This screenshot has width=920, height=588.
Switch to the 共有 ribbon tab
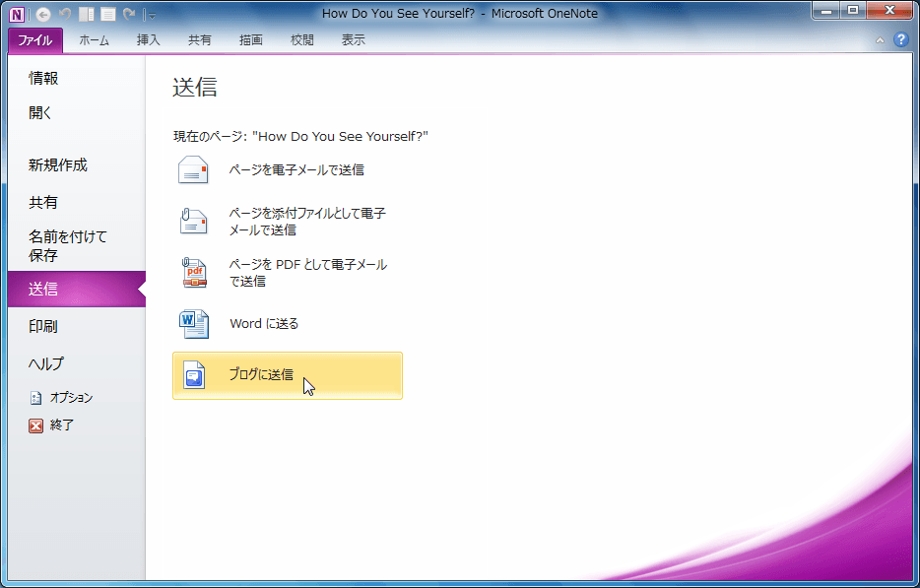tap(200, 40)
